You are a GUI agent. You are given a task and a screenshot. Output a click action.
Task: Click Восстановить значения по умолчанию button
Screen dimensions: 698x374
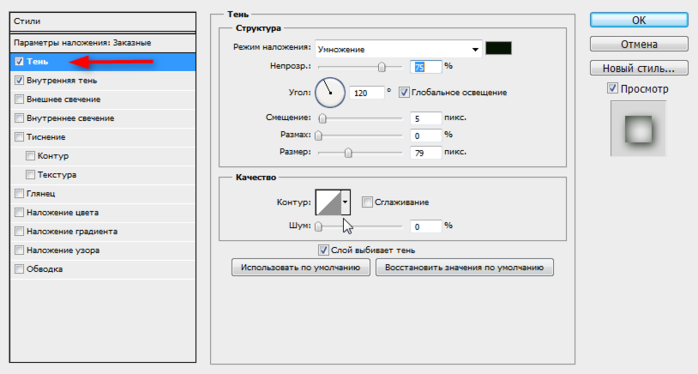pos(464,268)
